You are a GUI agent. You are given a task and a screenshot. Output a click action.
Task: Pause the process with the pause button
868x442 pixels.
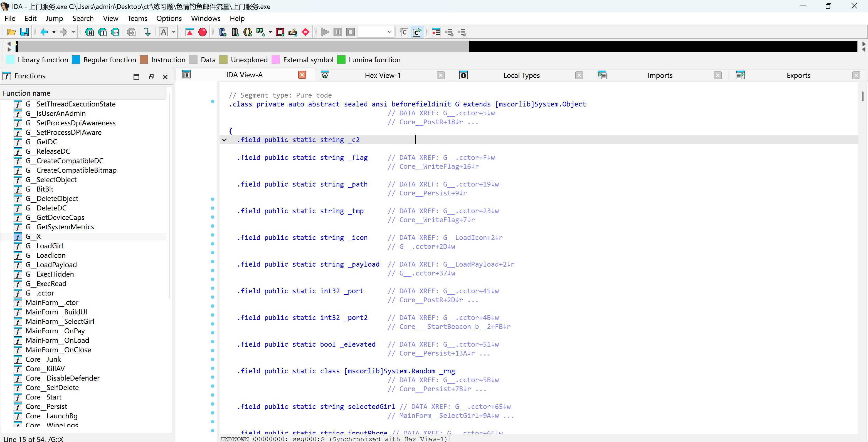(x=338, y=32)
